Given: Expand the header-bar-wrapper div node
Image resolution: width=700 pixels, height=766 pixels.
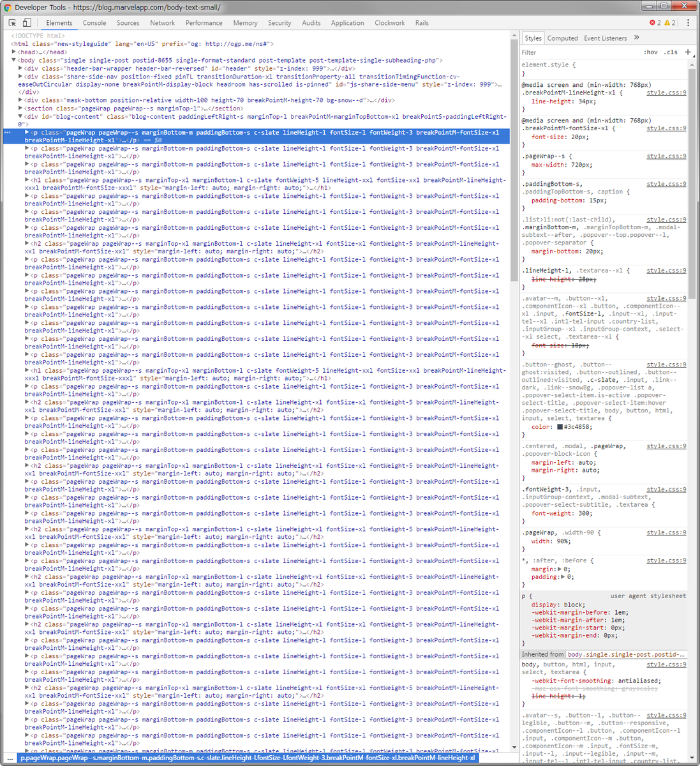Looking at the screenshot, I should click(x=20, y=68).
